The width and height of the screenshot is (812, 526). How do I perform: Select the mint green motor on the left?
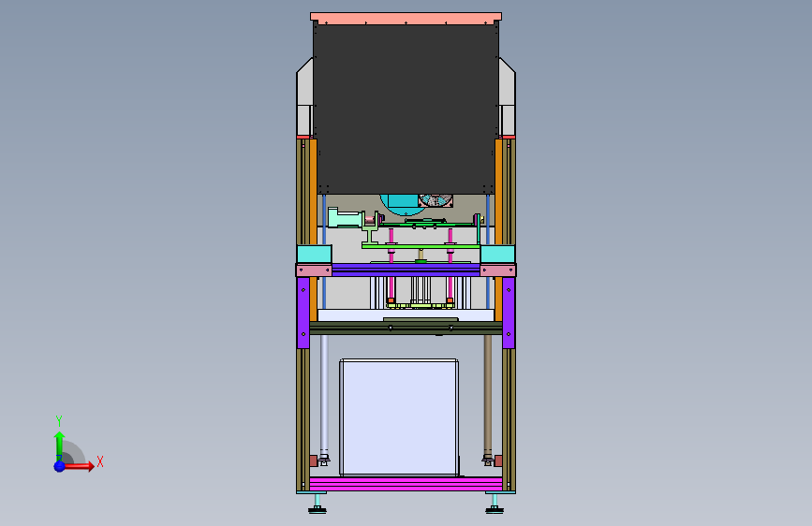coord(346,218)
